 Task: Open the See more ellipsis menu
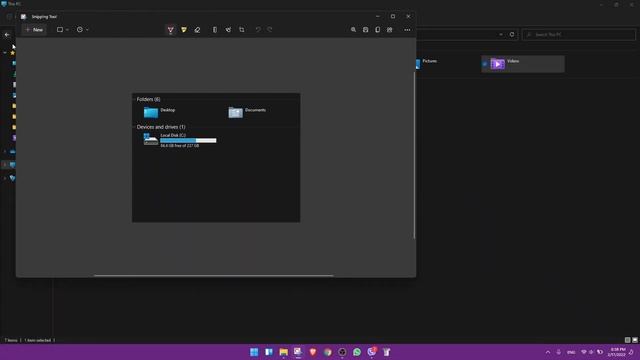[407, 30]
